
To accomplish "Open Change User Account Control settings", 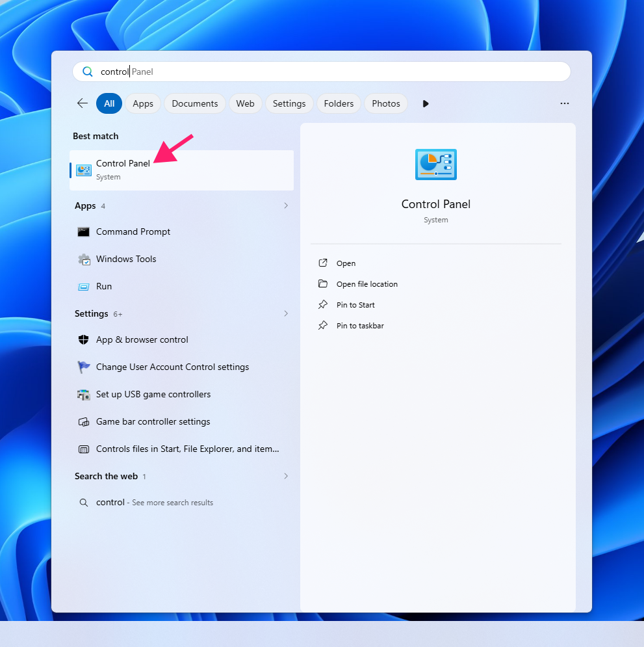I will (x=181, y=367).
